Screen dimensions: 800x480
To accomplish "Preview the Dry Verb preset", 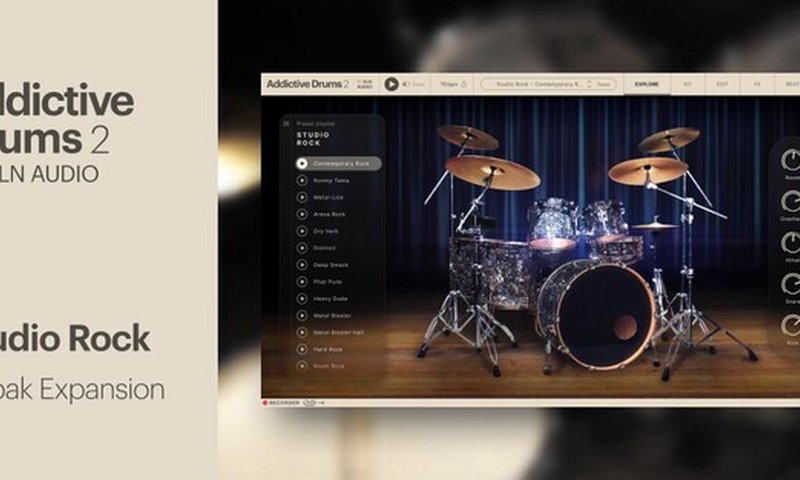I will (x=302, y=231).
